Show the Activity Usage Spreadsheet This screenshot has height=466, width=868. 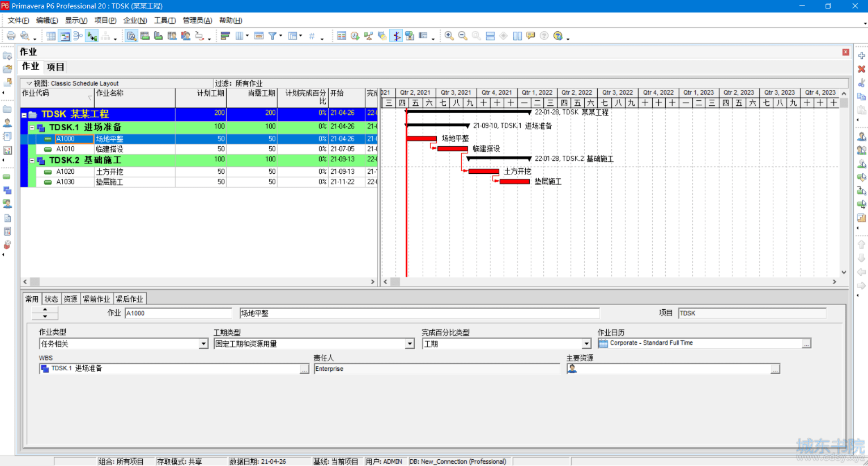tap(145, 36)
